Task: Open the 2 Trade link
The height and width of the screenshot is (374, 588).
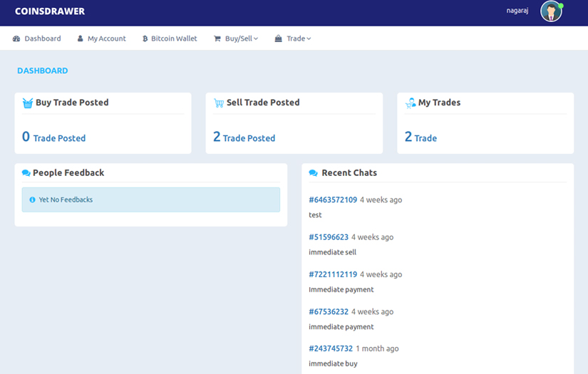Action: point(421,137)
